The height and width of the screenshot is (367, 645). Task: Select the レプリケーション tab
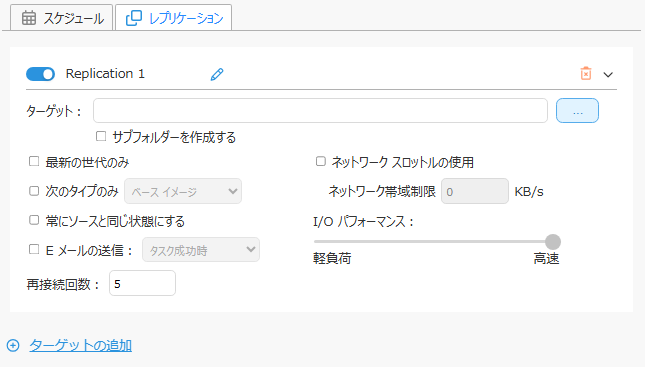pos(174,18)
